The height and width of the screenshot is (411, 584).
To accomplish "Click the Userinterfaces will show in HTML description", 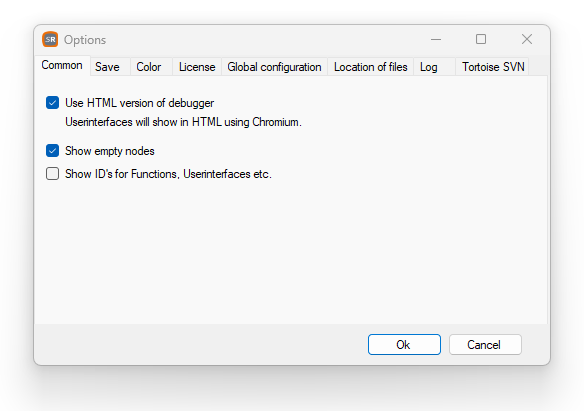I will (183, 122).
